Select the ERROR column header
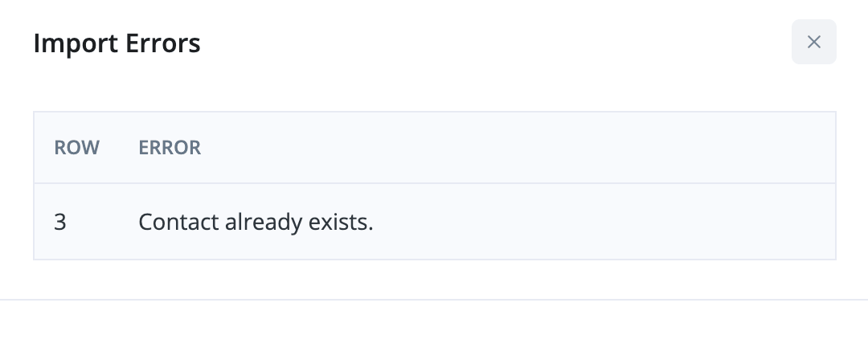 [170, 148]
